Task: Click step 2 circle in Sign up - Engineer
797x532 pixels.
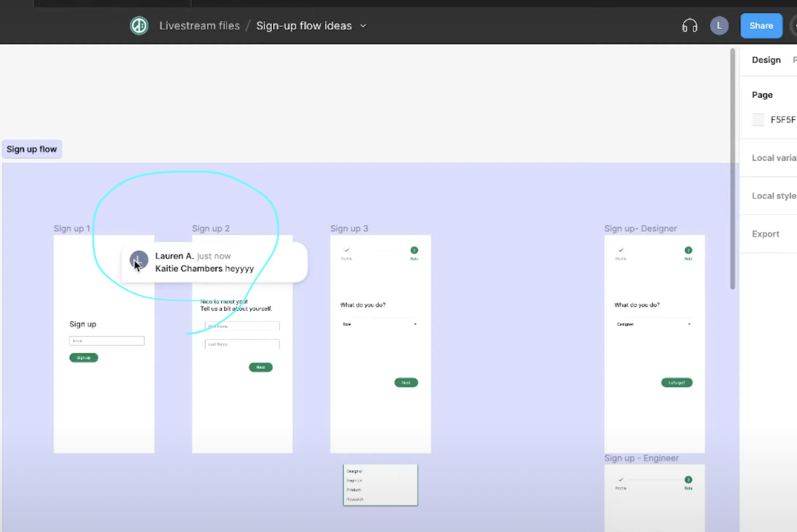Action: point(688,480)
